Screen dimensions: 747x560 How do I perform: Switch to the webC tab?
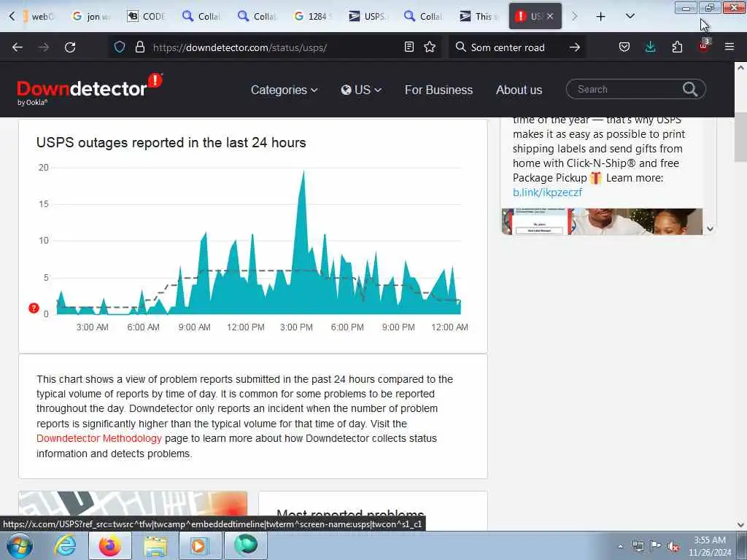[39, 16]
